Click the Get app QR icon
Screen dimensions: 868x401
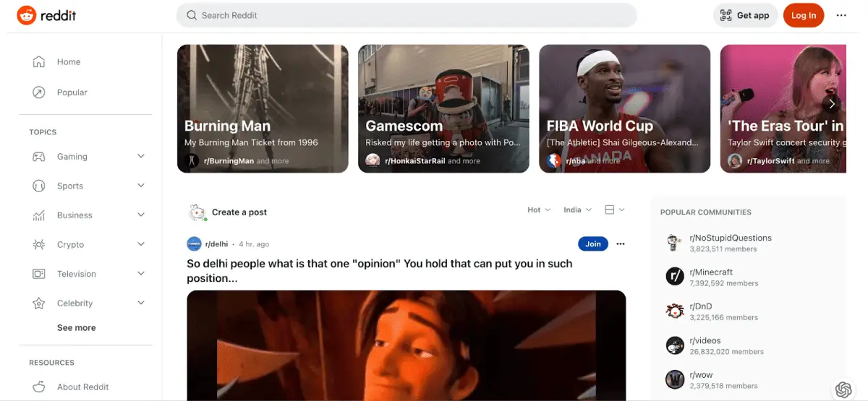tap(726, 15)
